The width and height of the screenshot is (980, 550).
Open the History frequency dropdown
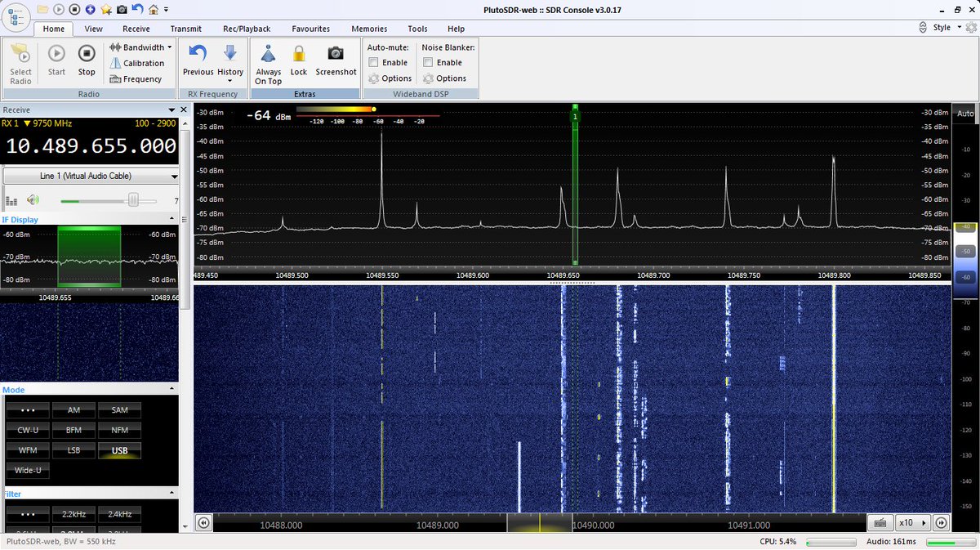coord(230,64)
